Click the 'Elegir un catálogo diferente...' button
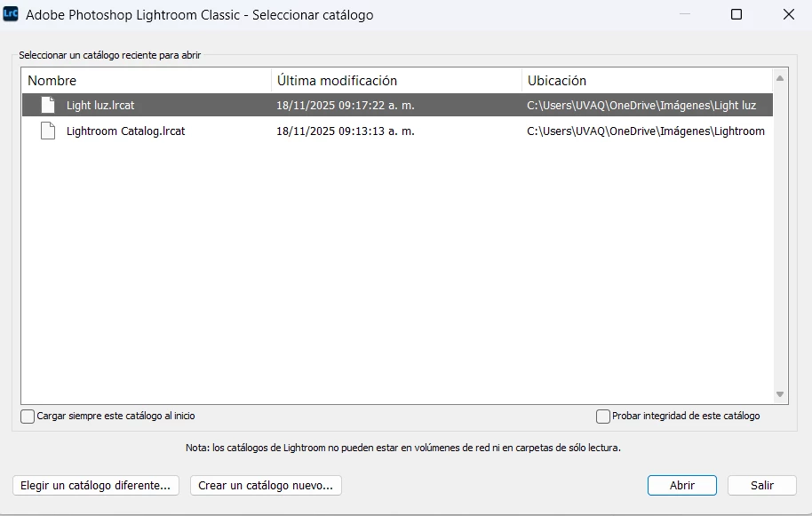 click(96, 486)
